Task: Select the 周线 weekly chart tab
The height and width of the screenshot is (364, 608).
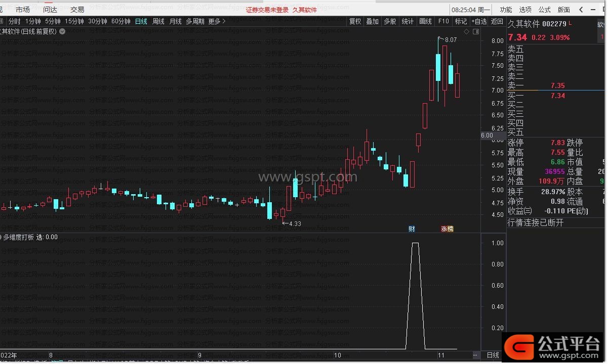Action: (158, 21)
